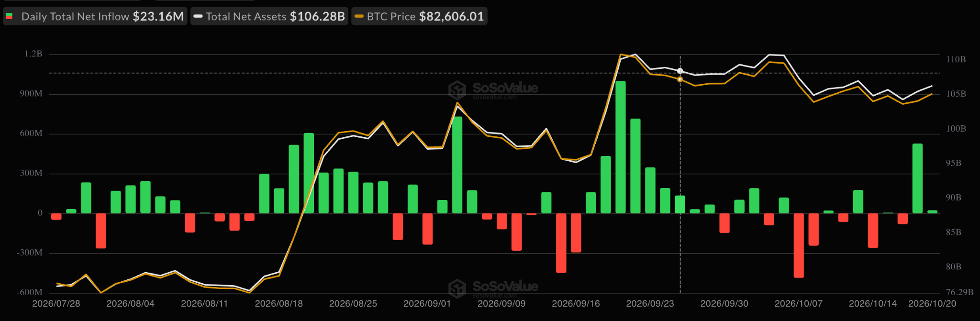Select the 2026/09/30 date label

point(724,304)
